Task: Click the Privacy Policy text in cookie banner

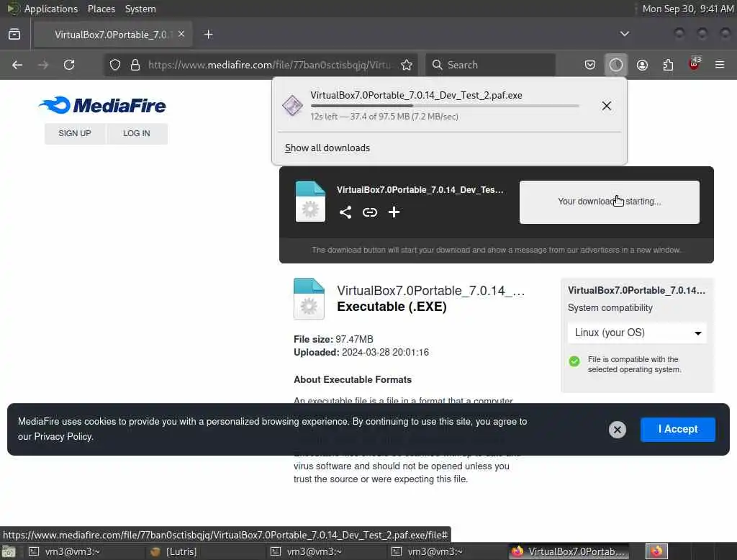Action: pos(63,437)
